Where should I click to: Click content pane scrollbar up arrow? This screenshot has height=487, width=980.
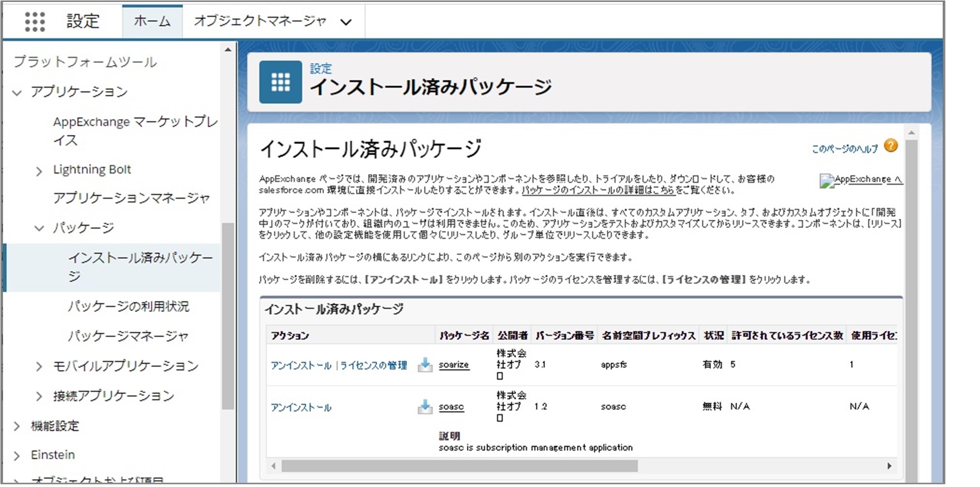click(911, 133)
